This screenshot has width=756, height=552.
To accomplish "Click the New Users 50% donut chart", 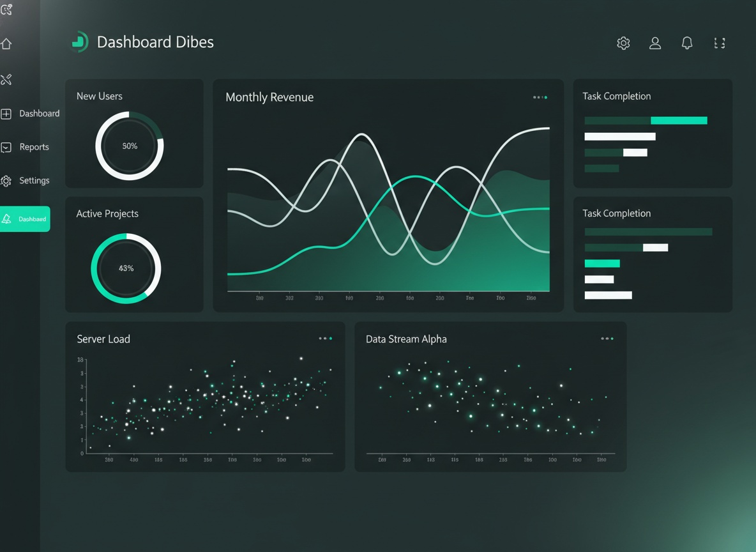I will coord(130,146).
